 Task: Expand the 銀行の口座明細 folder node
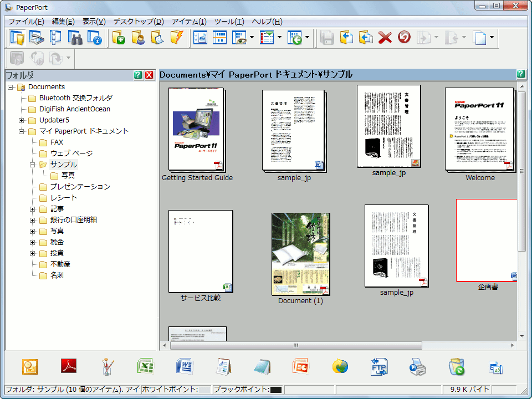click(33, 220)
